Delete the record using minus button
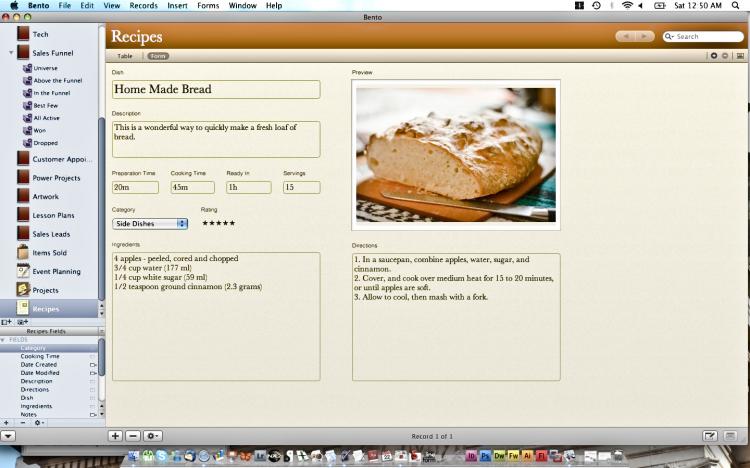The image size is (750, 468). pyautogui.click(x=133, y=436)
